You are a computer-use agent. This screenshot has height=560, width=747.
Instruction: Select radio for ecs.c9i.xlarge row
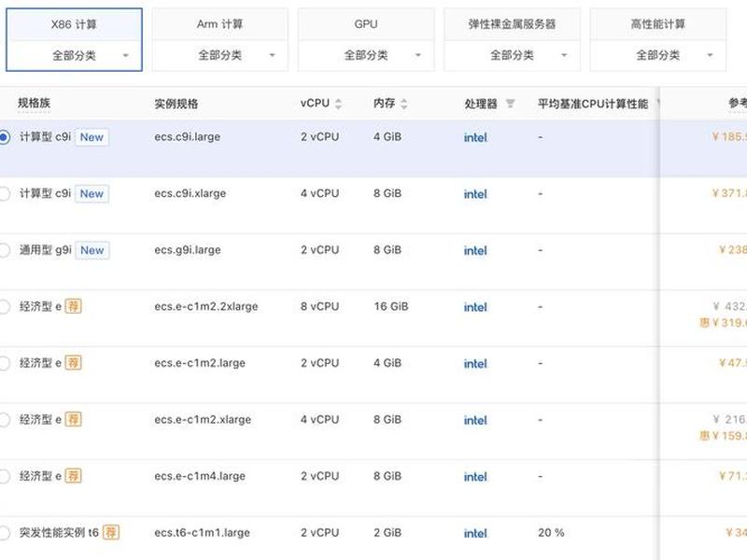[x=4, y=194]
